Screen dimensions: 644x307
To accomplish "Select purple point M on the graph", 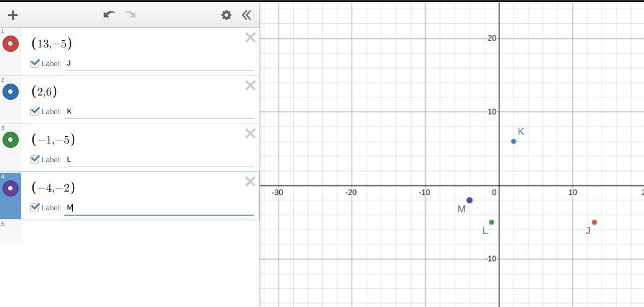I will click(x=469, y=200).
